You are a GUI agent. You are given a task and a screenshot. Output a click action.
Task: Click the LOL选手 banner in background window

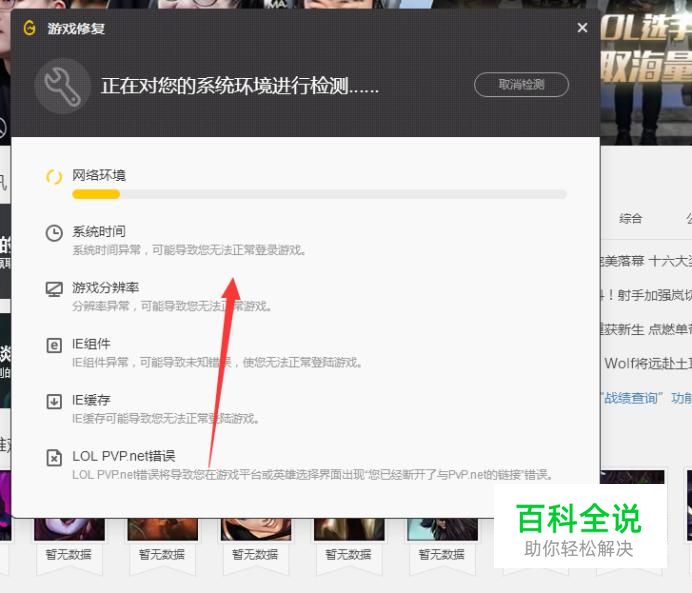pos(646,75)
